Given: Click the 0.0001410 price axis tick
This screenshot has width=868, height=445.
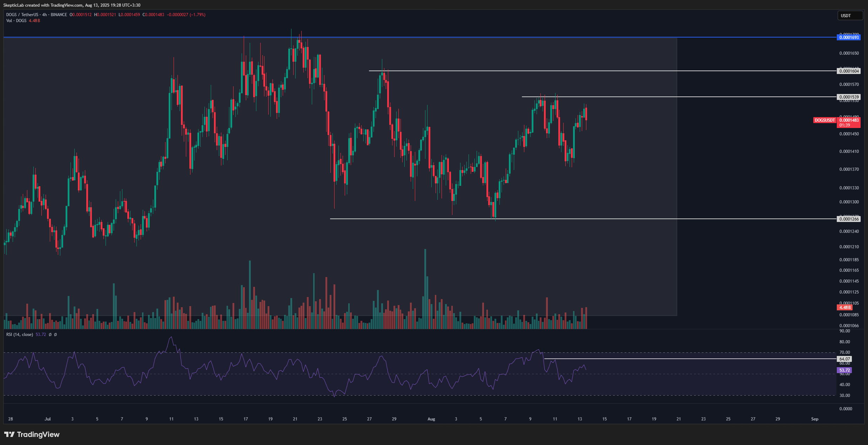Looking at the screenshot, I should (849, 151).
